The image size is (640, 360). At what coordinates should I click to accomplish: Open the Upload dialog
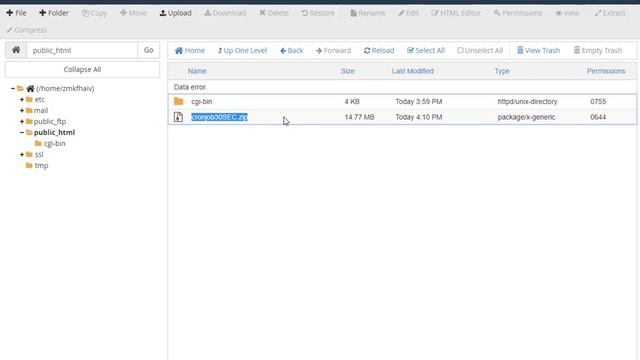click(176, 13)
